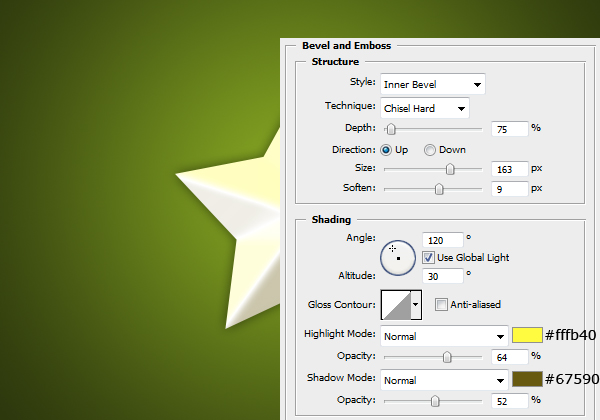
Task: Enable the Anti-aliased checkbox
Action: tap(441, 304)
